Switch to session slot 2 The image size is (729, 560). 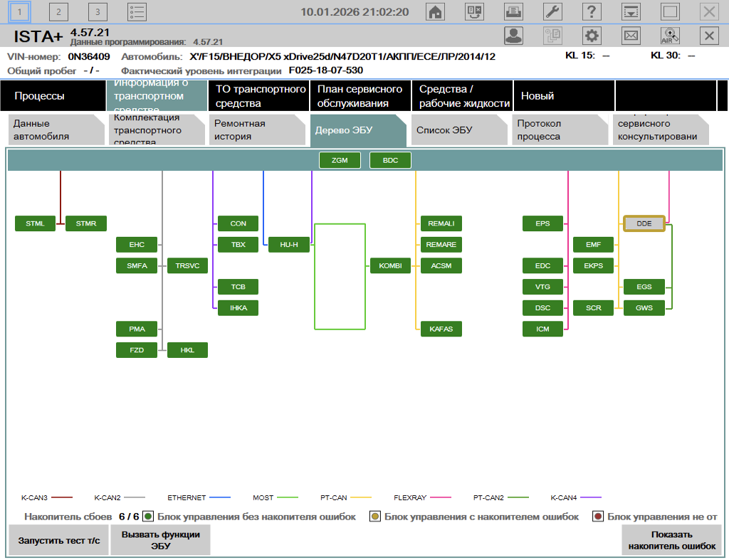[58, 11]
